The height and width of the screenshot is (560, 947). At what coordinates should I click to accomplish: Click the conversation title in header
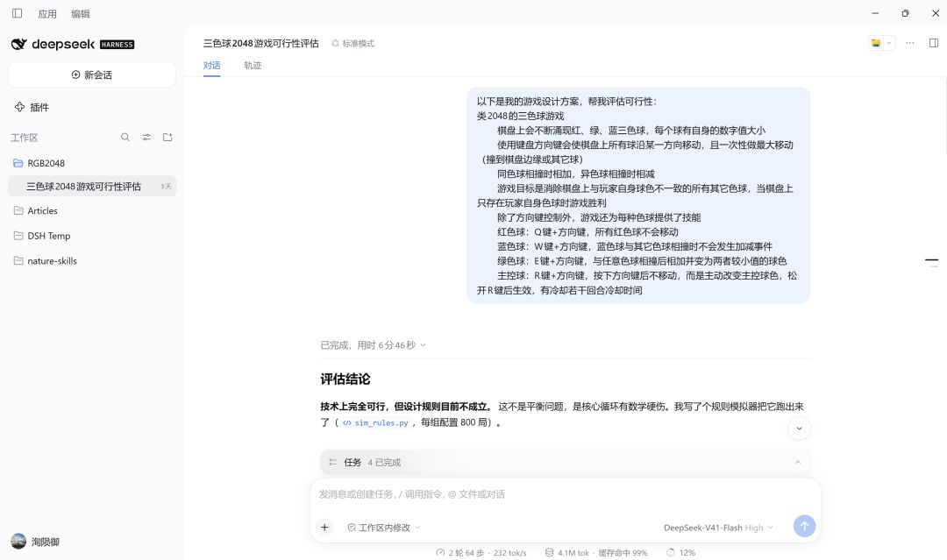(261, 44)
